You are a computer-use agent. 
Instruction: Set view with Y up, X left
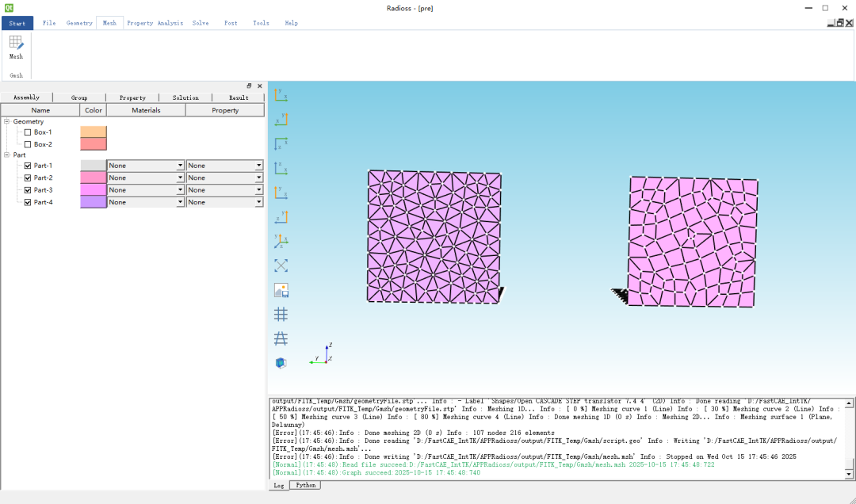click(x=281, y=119)
